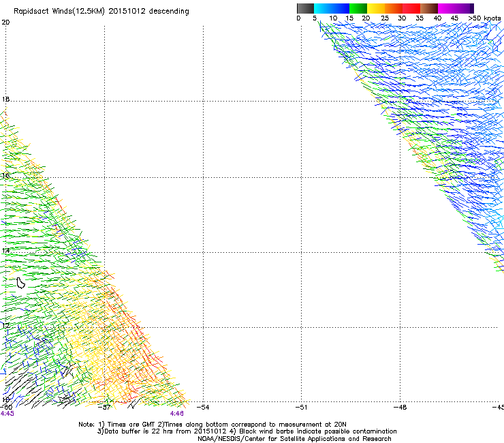
Task: Click the magenta-purple 40-50 knots legend segment
Action: tap(456, 8)
